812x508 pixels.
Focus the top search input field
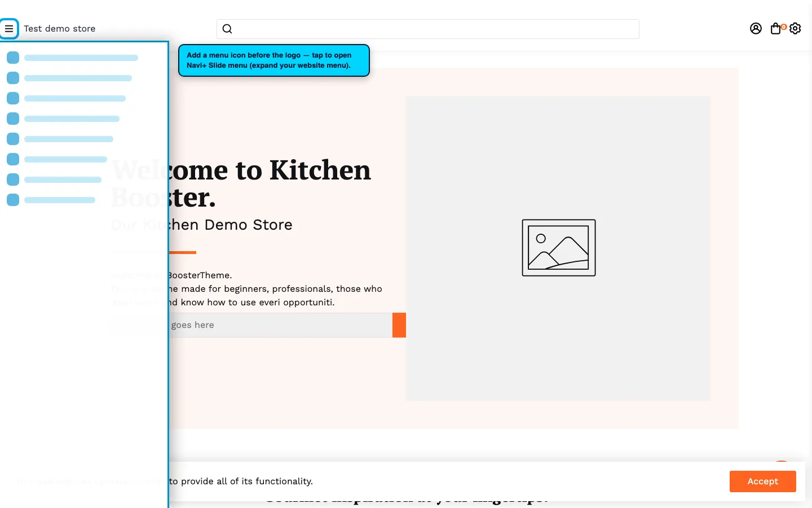tap(428, 29)
